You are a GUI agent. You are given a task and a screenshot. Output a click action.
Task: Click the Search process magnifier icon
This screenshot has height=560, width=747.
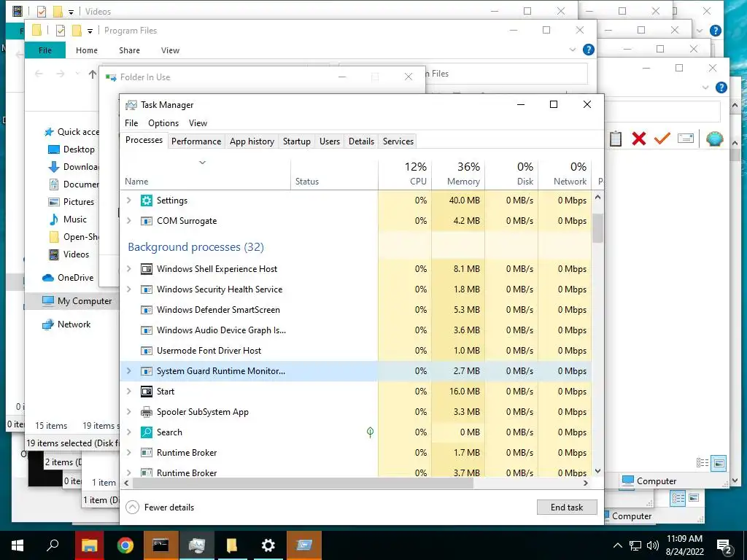click(146, 432)
